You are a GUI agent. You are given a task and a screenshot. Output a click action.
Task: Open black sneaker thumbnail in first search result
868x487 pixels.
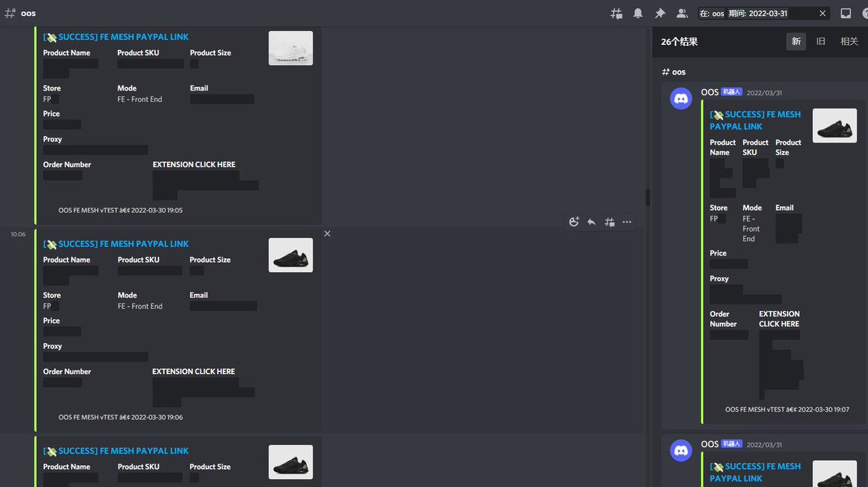[x=835, y=125]
